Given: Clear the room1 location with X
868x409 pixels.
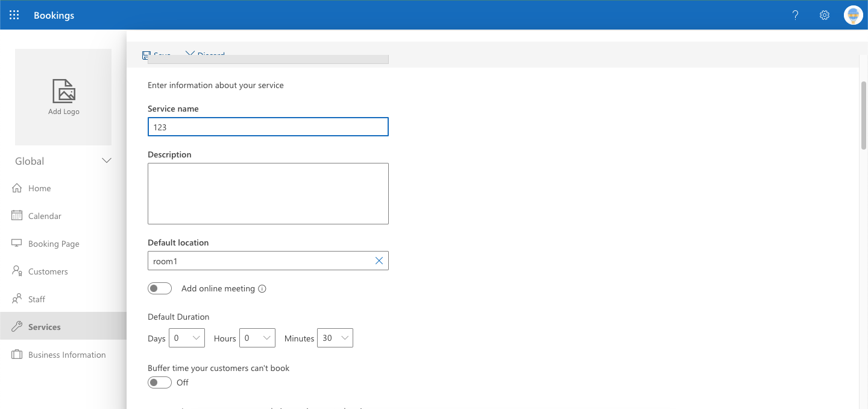Looking at the screenshot, I should pos(379,261).
